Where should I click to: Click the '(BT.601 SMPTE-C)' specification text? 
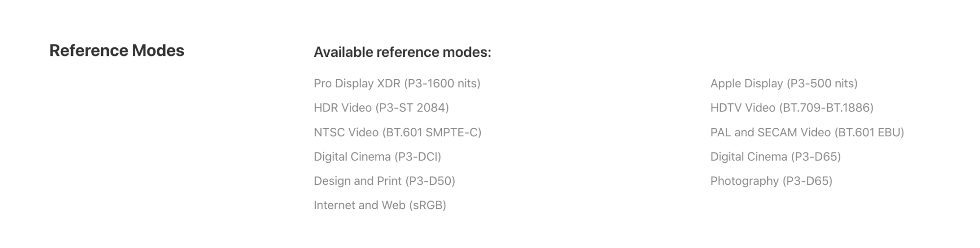point(432,132)
